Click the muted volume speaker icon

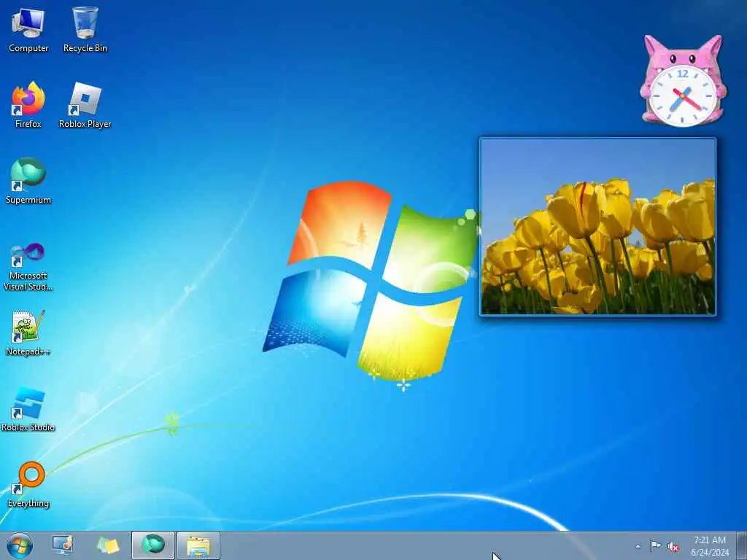(x=673, y=547)
